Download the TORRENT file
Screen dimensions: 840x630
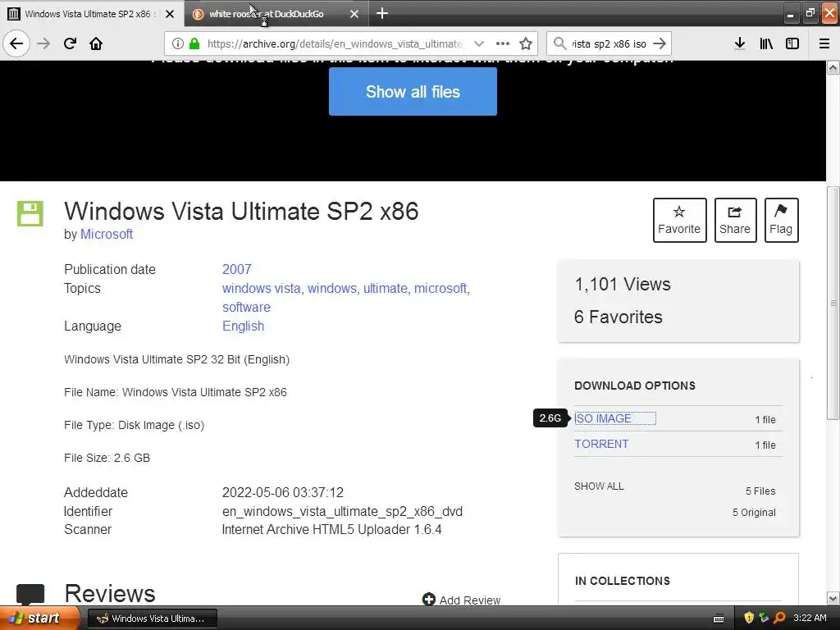coord(601,444)
